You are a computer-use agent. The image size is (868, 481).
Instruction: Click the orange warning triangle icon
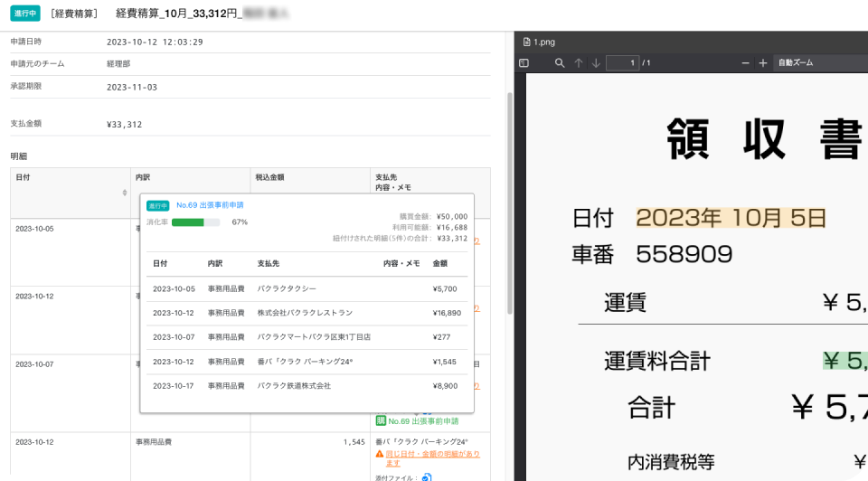tap(380, 454)
